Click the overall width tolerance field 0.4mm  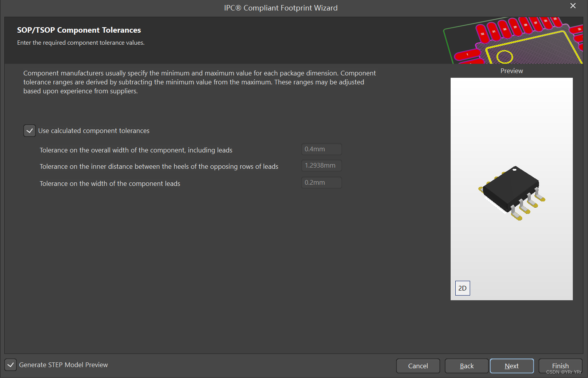[321, 149]
